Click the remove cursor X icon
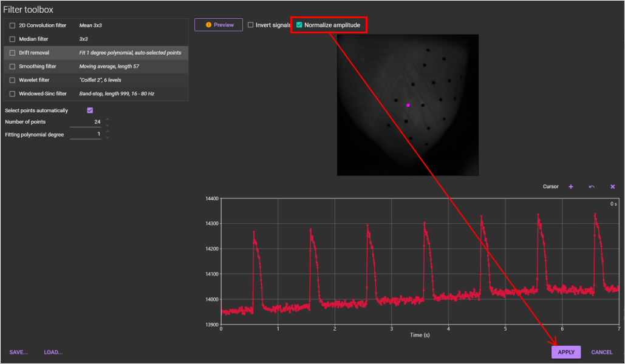The height and width of the screenshot is (364, 625). 612,187
